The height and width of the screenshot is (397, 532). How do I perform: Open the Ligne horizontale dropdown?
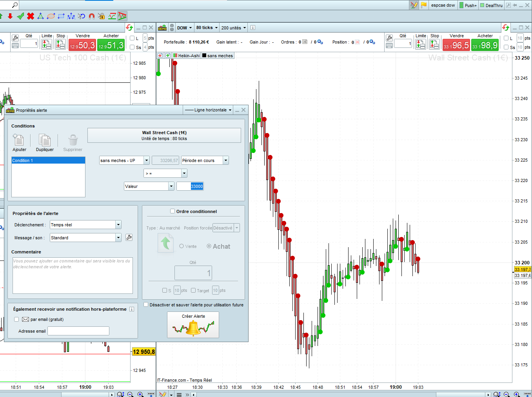[208, 110]
